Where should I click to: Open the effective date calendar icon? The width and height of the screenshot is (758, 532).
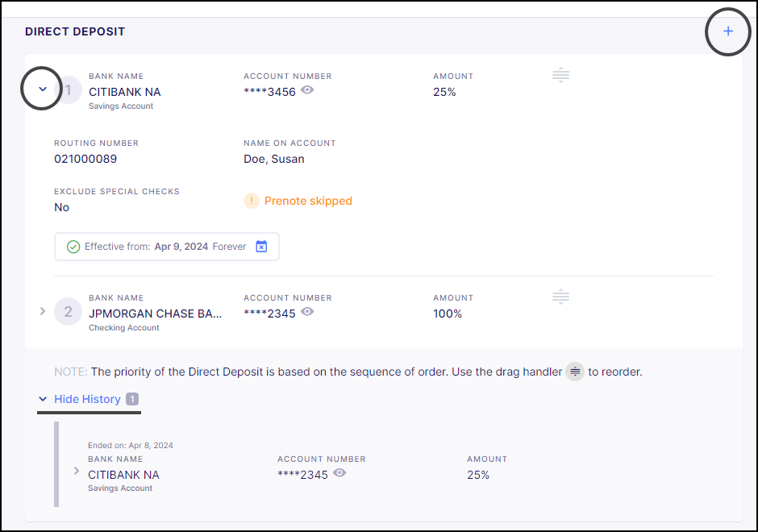pyautogui.click(x=261, y=247)
